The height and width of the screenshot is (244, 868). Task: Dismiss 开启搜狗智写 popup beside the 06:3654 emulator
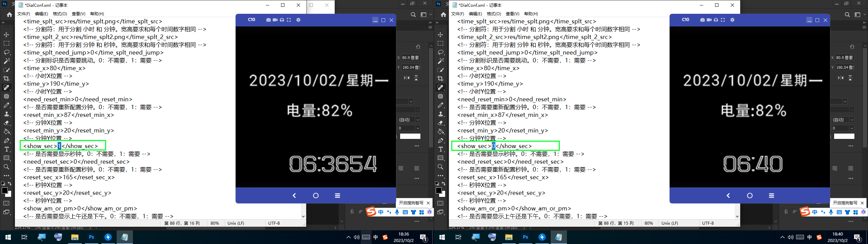tap(428, 203)
